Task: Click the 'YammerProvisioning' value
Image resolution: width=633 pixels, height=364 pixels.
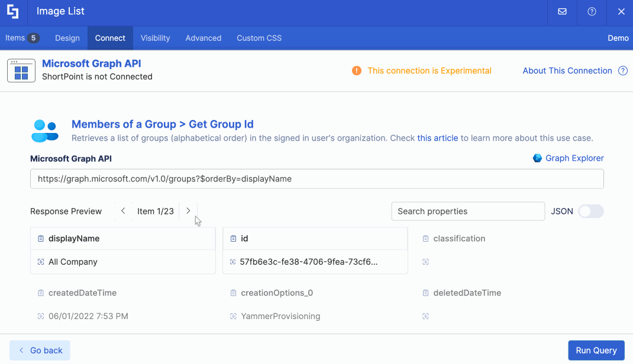Action: pyautogui.click(x=280, y=317)
